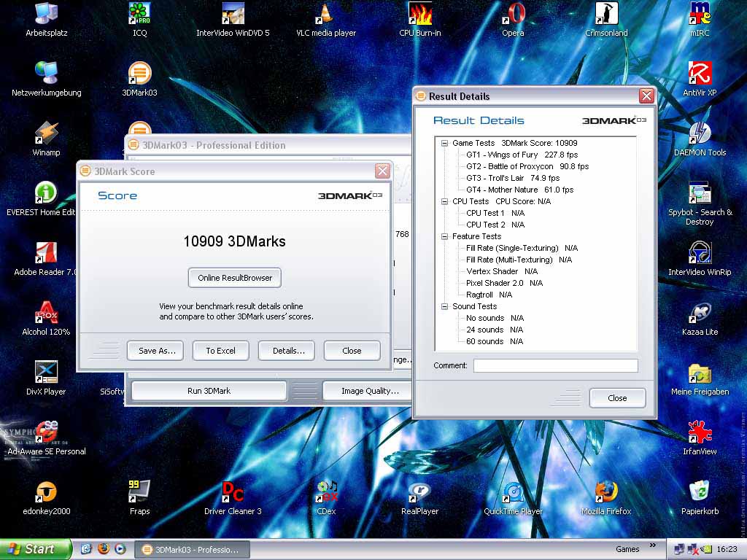The width and height of the screenshot is (747, 560).
Task: Select GT3 - Troll's Lair result row
Action: click(513, 178)
